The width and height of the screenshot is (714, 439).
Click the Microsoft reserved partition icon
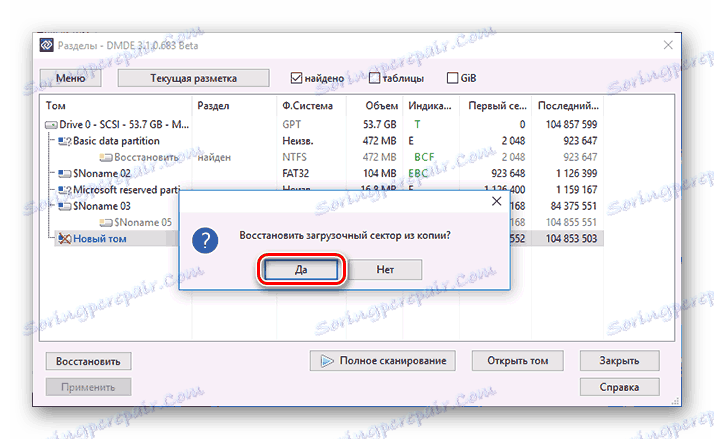click(x=65, y=190)
